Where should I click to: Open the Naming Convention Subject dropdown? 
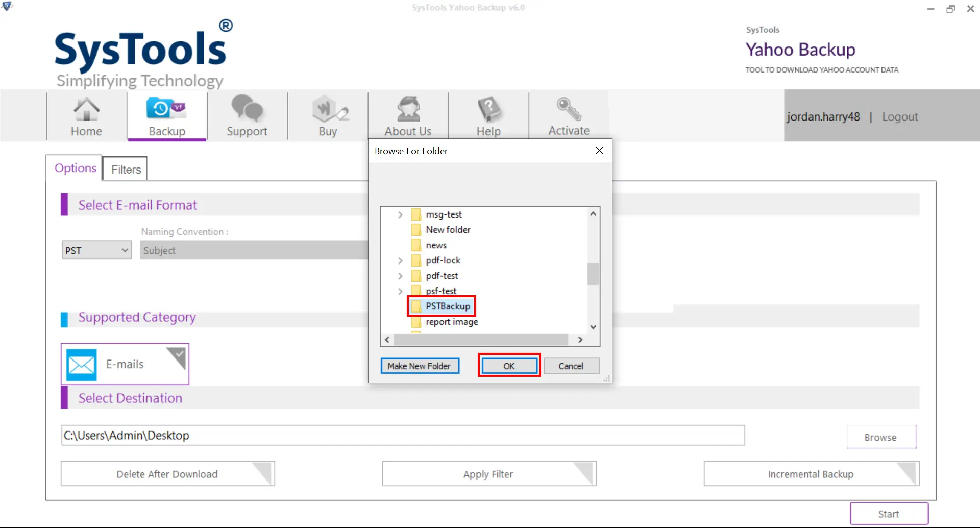[254, 250]
